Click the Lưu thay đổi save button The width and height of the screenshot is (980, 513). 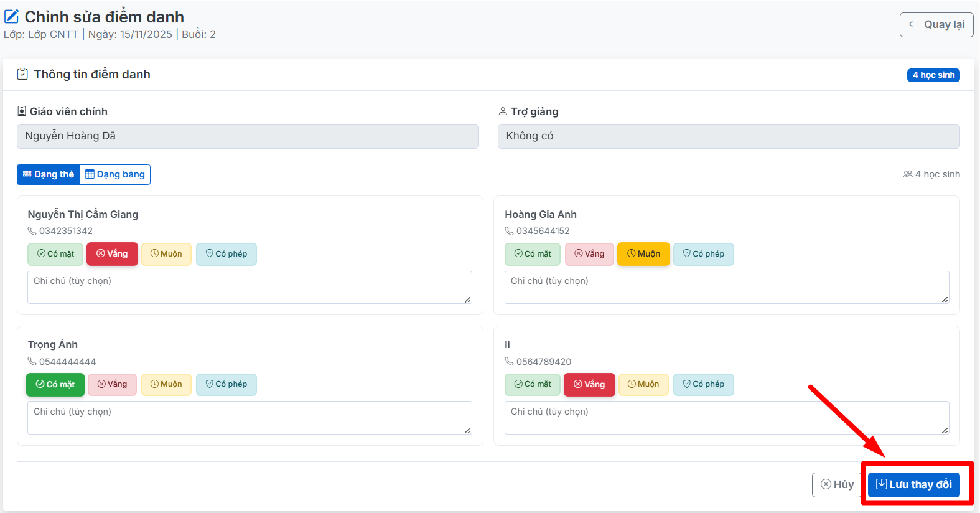click(913, 484)
